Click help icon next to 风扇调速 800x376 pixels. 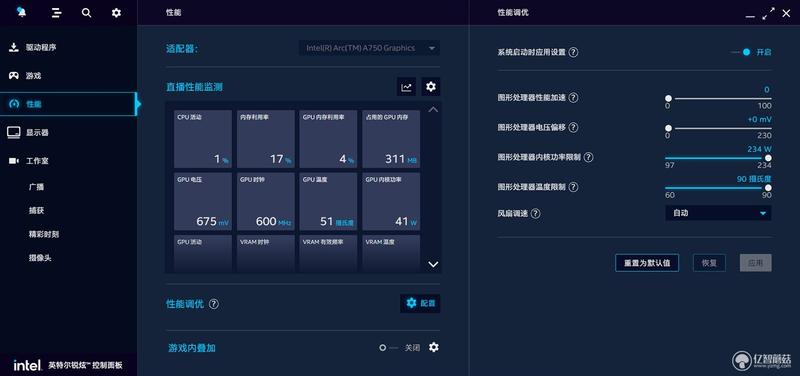point(535,214)
